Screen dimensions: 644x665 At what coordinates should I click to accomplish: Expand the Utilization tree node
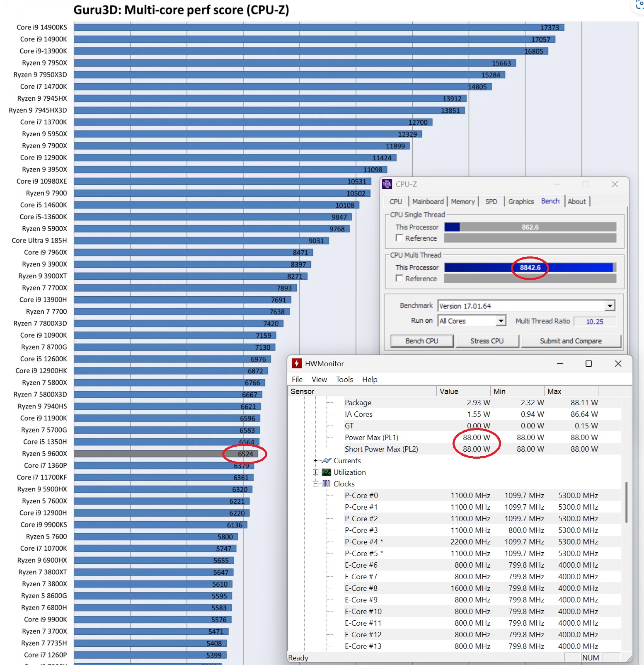tap(316, 472)
